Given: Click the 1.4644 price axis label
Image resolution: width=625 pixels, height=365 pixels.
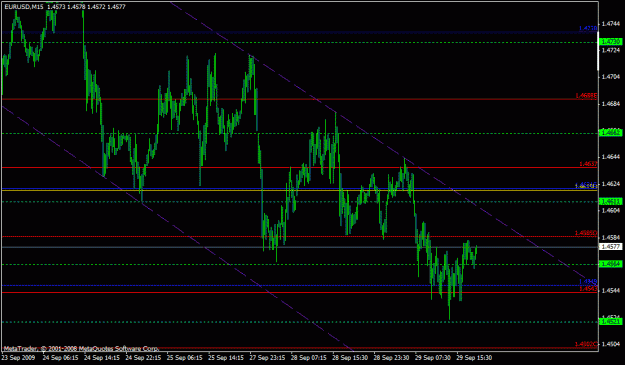Looking at the screenshot, I should tap(611, 157).
